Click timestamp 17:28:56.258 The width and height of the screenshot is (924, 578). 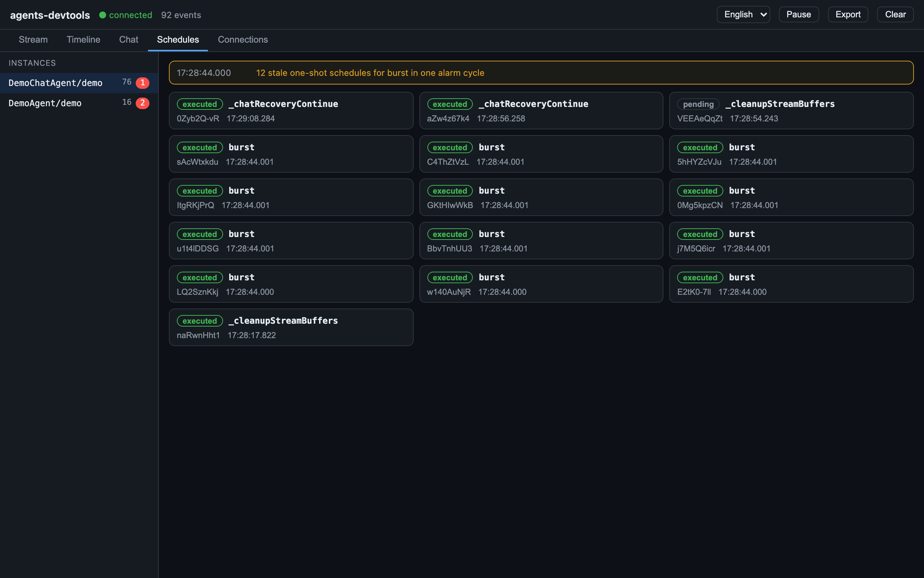(x=501, y=118)
